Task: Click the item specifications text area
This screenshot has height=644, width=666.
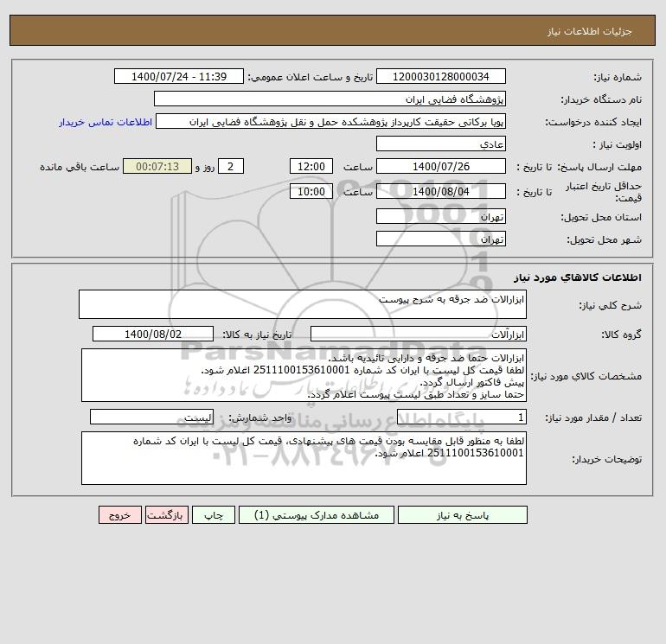Action: [304, 375]
